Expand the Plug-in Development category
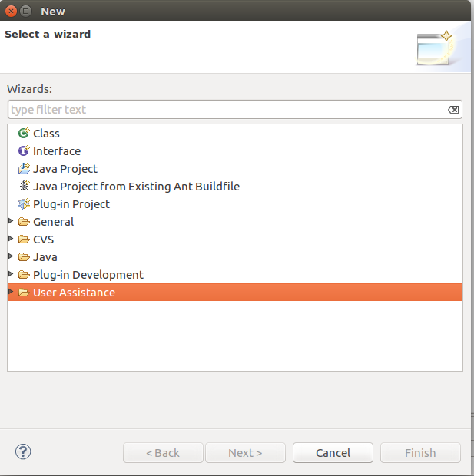 coord(11,274)
